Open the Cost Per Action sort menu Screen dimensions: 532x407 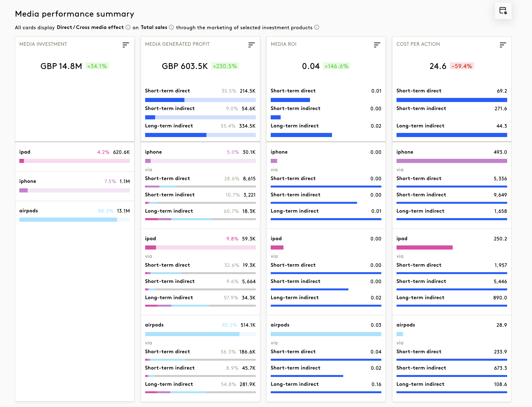tap(502, 45)
